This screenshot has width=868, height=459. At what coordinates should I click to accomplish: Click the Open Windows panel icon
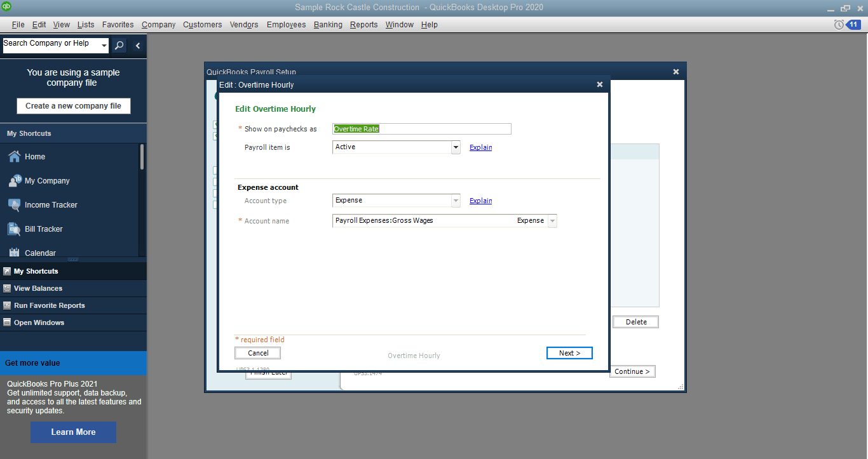7,323
